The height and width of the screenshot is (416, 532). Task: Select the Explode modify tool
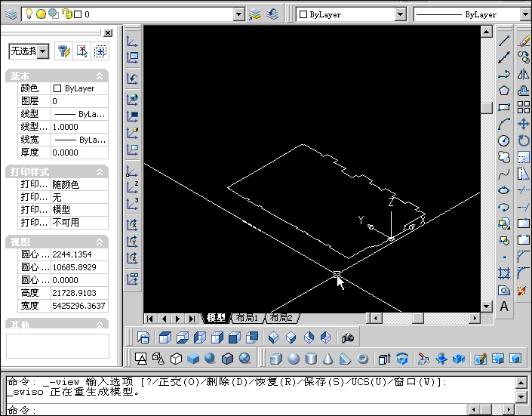click(x=523, y=290)
